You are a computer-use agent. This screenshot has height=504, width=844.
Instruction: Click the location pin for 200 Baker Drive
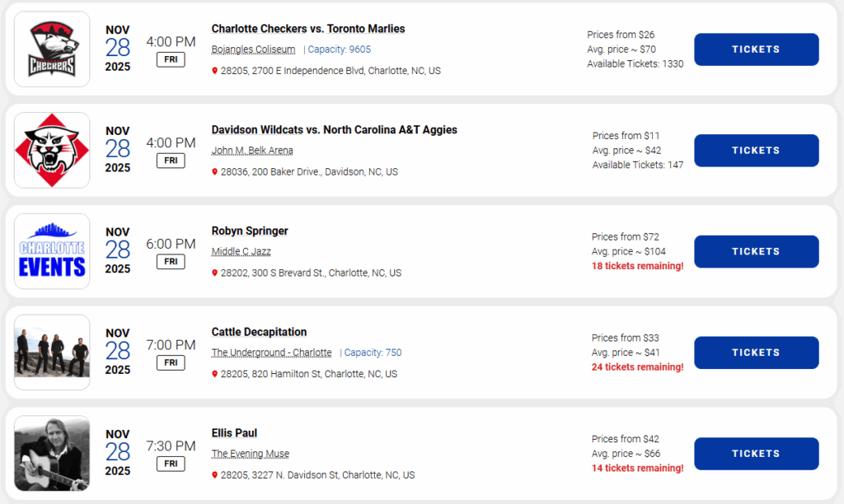pos(215,173)
